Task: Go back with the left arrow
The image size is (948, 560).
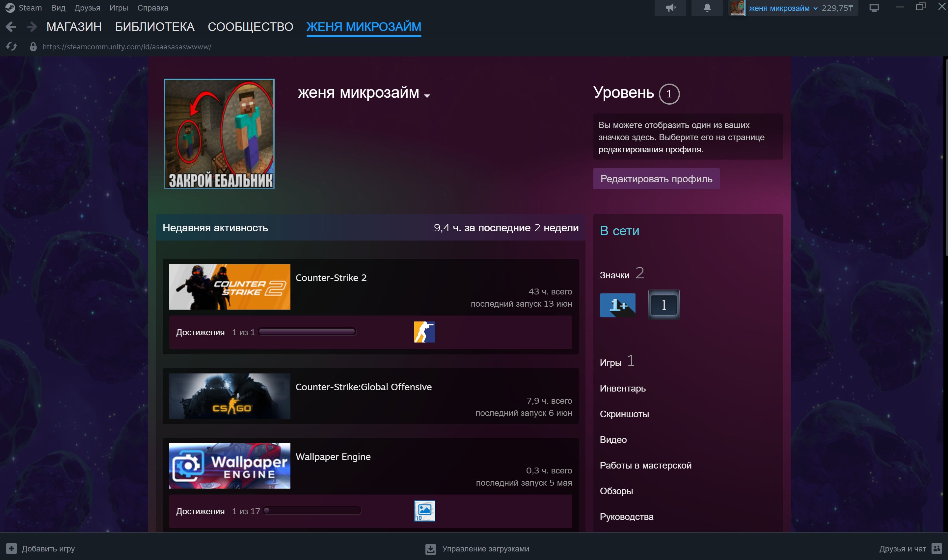Action: tap(11, 27)
